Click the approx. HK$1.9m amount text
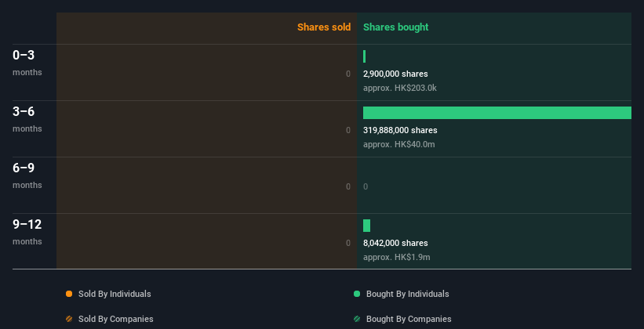Screen dimensions: 644x329 [397, 257]
